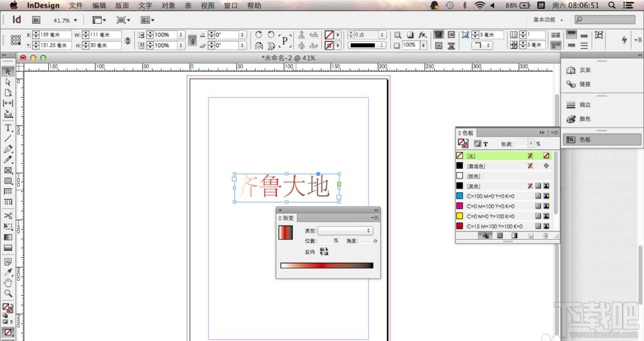Select the Scissors tool

click(8, 215)
